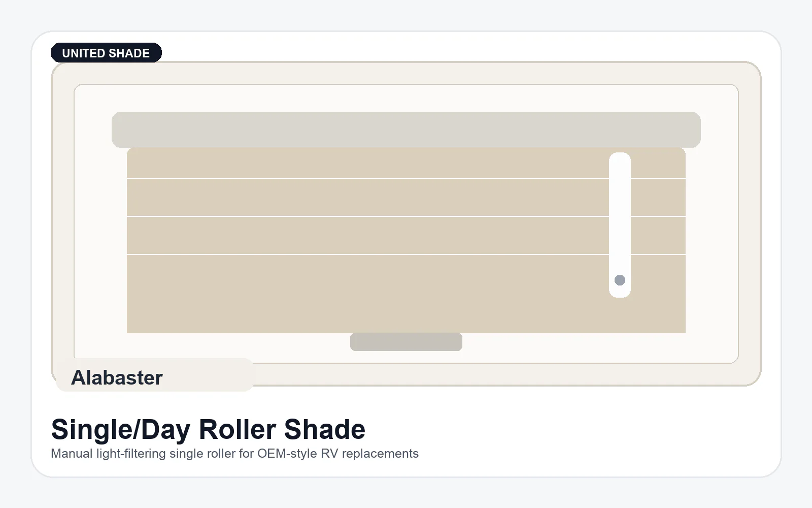The width and height of the screenshot is (812, 508).
Task: Select the Alabaster color label
Action: (117, 377)
